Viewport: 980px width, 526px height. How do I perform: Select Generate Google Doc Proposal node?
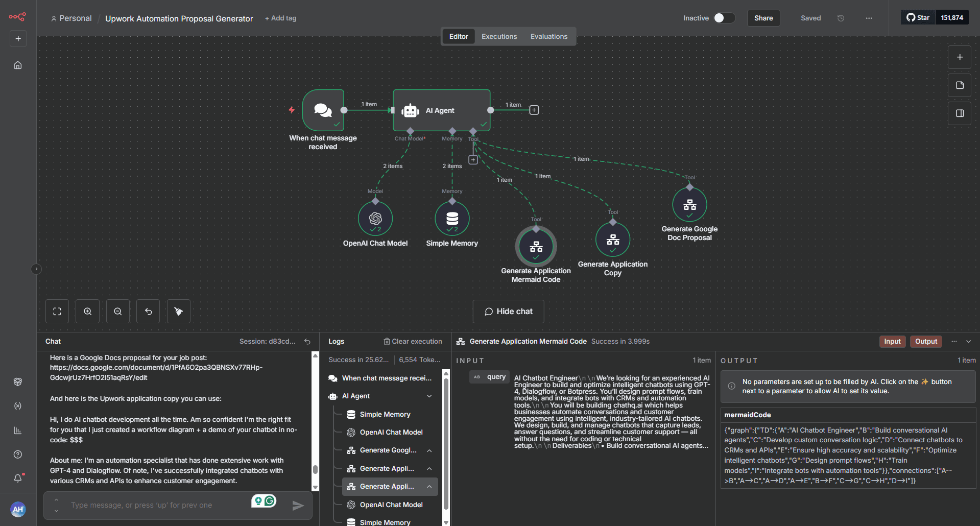pyautogui.click(x=690, y=205)
